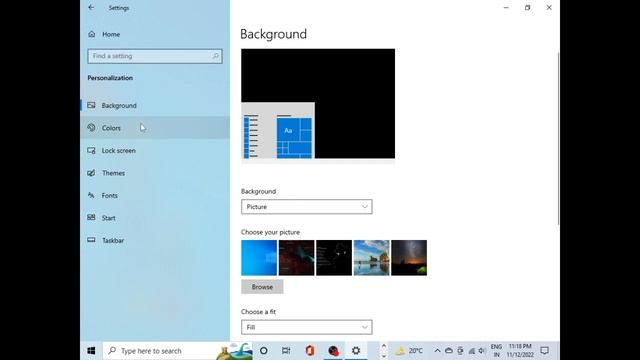Open the Windows Start menu
The image size is (640, 360).
pyautogui.click(x=91, y=351)
